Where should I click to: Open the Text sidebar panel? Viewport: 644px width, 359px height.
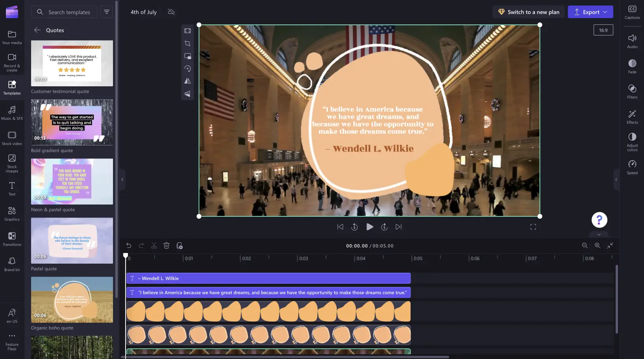(x=12, y=189)
